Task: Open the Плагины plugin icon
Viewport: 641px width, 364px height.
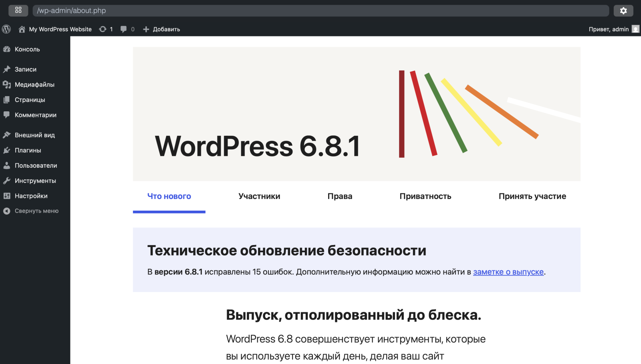Action: 7,150
